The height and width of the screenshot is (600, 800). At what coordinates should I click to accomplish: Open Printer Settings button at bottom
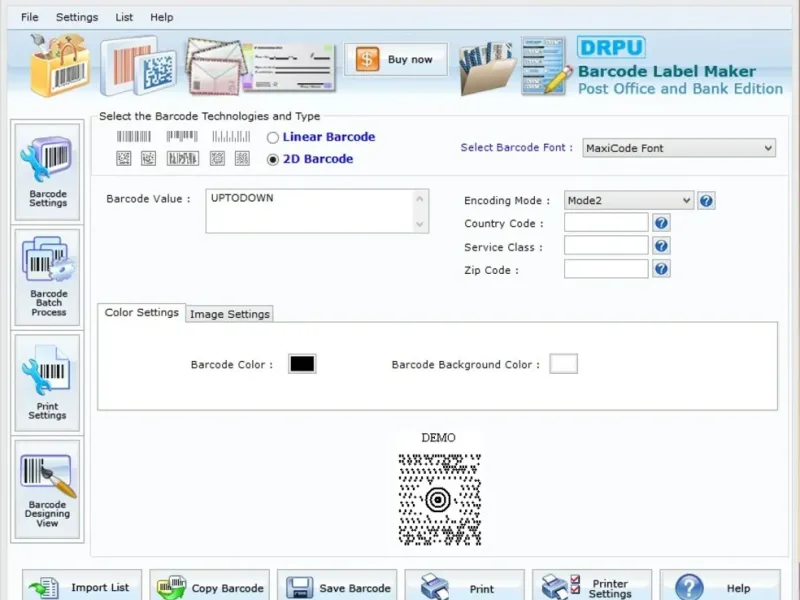coord(592,585)
